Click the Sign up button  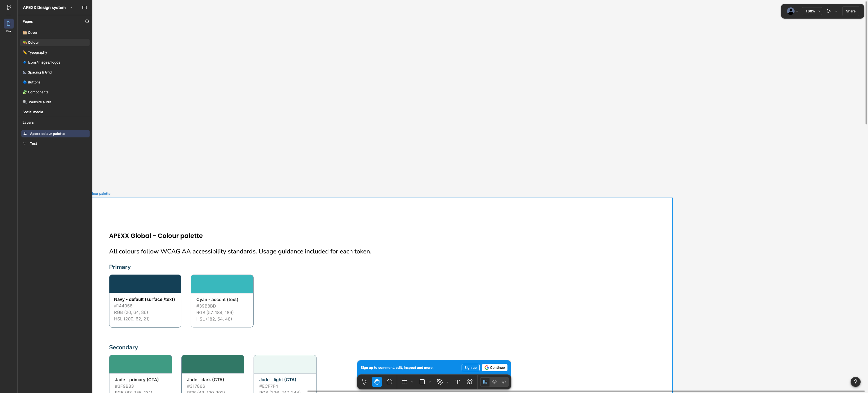470,368
